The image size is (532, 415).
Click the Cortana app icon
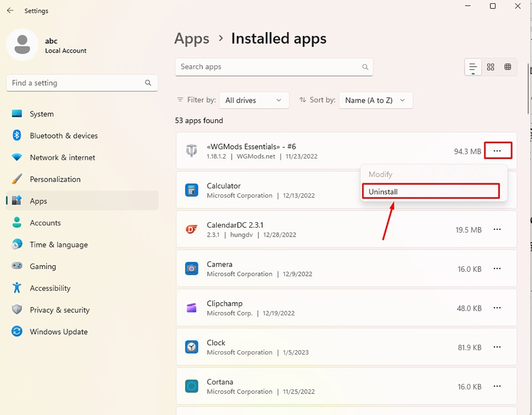click(192, 387)
